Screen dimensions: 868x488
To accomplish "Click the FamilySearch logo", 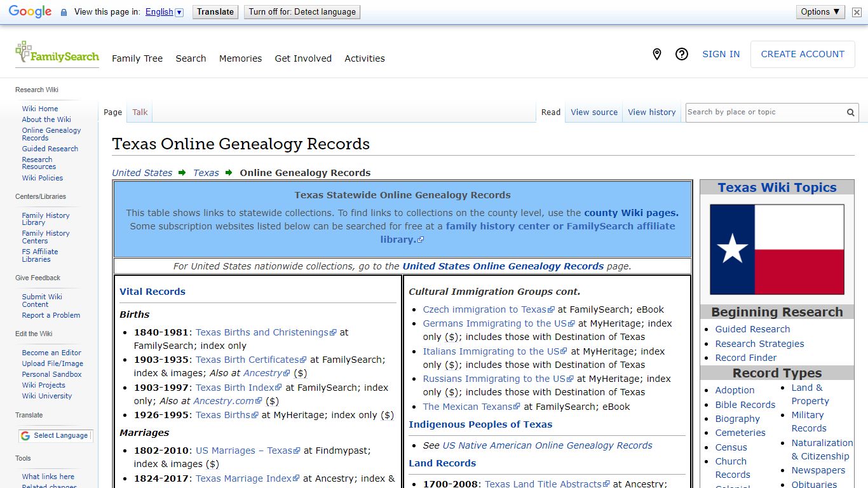I will [57, 53].
